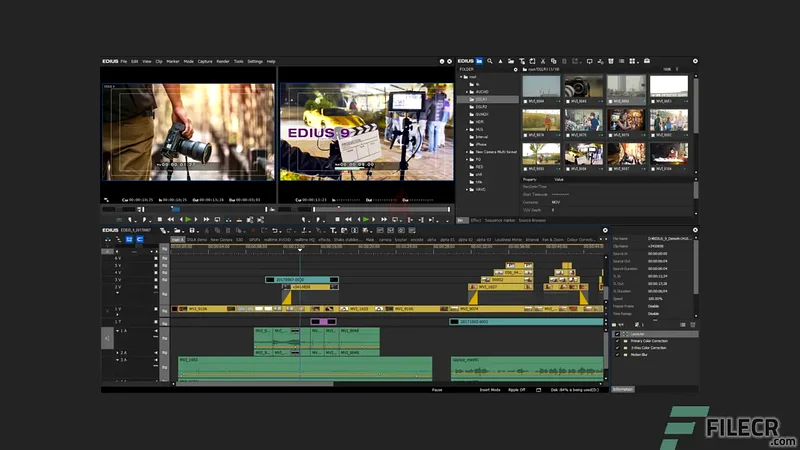Click the timeline horizontal scrollbar
This screenshot has height=450, width=800.
255,384
